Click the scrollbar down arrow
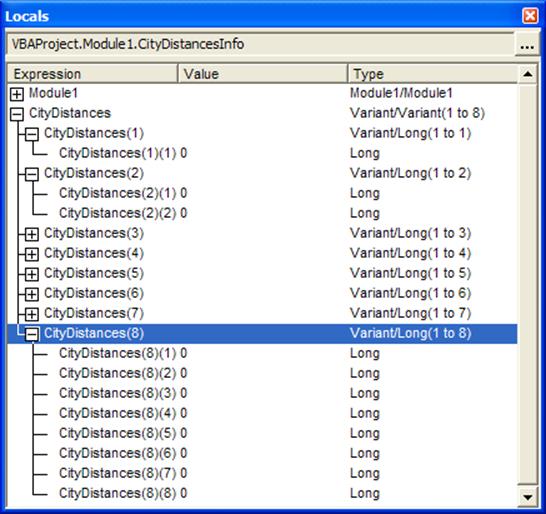 528,497
